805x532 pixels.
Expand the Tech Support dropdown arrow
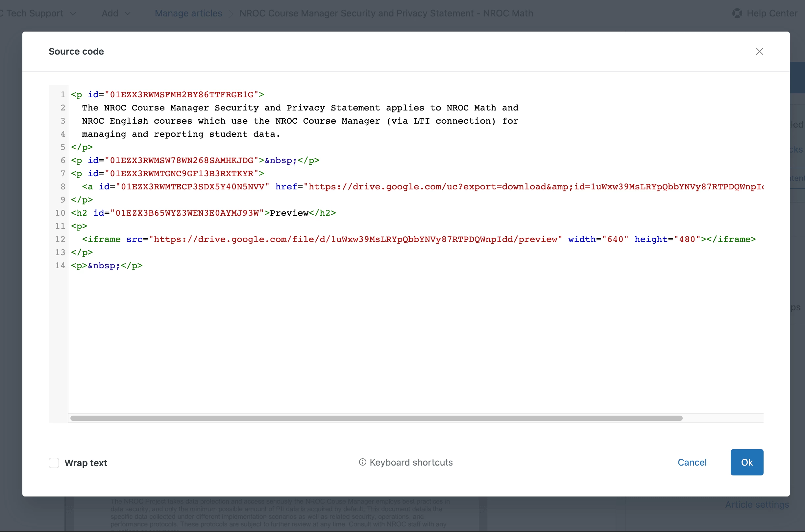point(73,13)
